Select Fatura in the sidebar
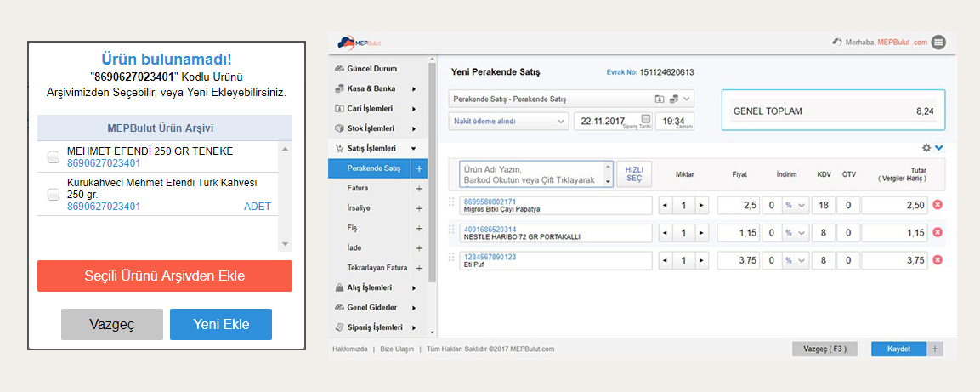This screenshot has width=980, height=392. point(358,188)
